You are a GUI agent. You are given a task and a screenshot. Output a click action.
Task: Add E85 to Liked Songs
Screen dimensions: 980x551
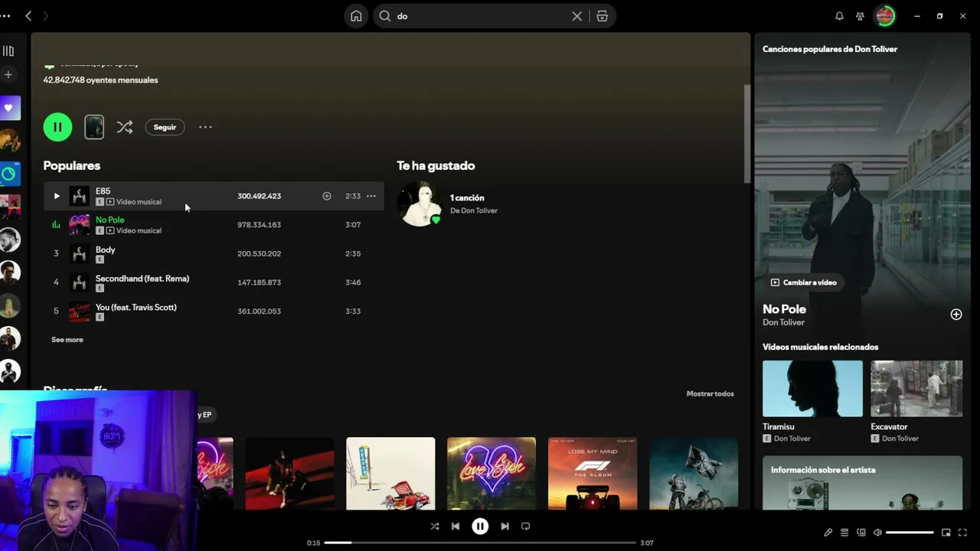pos(327,196)
